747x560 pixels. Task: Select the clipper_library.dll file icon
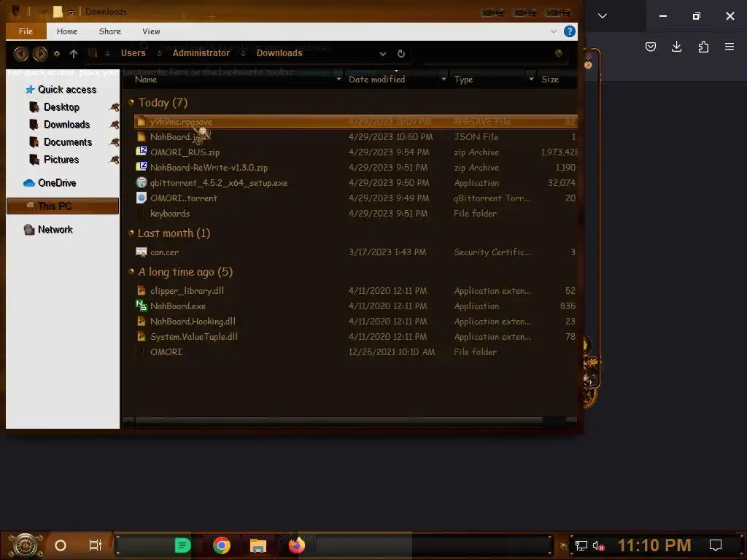141,290
